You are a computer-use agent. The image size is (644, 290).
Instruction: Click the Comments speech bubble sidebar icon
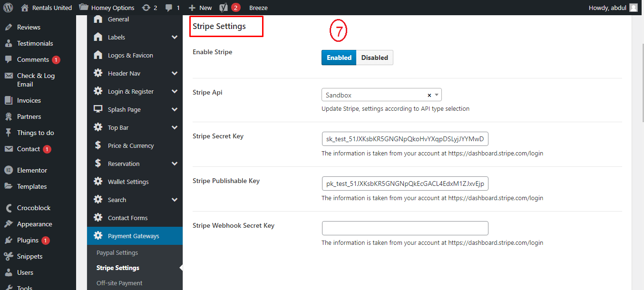tap(9, 59)
